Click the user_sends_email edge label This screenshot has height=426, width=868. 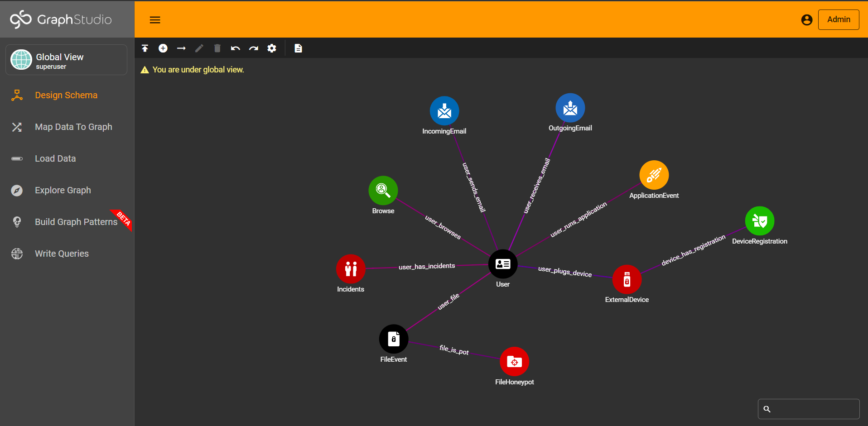coord(474,187)
